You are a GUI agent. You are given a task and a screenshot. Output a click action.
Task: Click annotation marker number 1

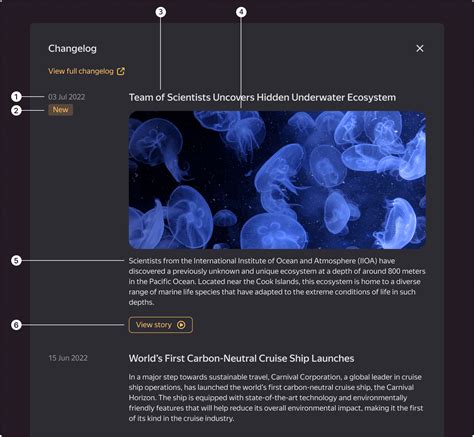click(x=16, y=97)
